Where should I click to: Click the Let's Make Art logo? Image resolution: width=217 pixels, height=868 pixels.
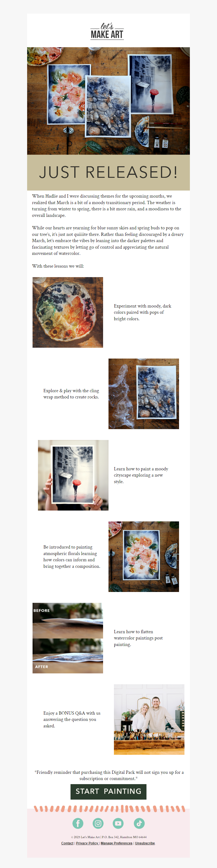tap(107, 31)
